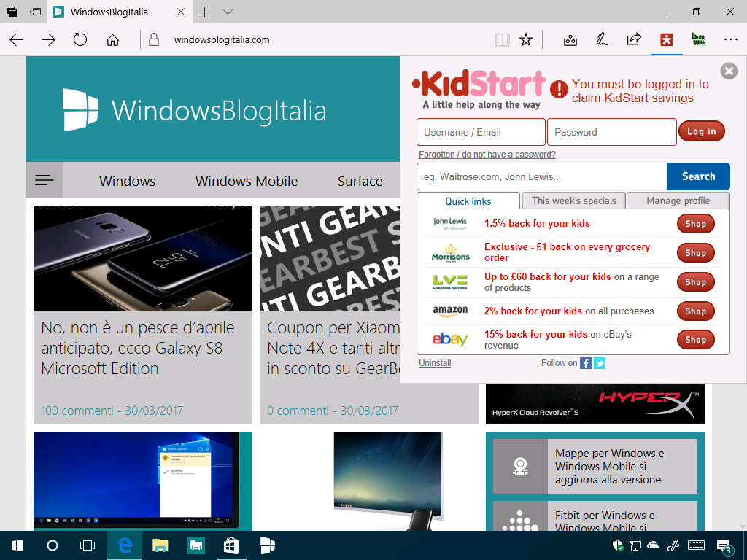Click the HyperX Cloud Revolver S ad
The width and height of the screenshot is (747, 560).
tap(595, 404)
